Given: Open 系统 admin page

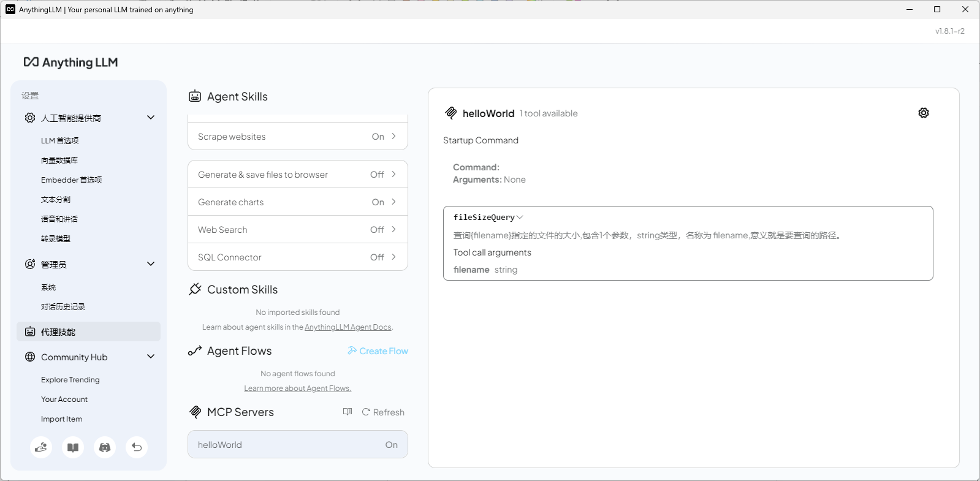Looking at the screenshot, I should point(48,287).
